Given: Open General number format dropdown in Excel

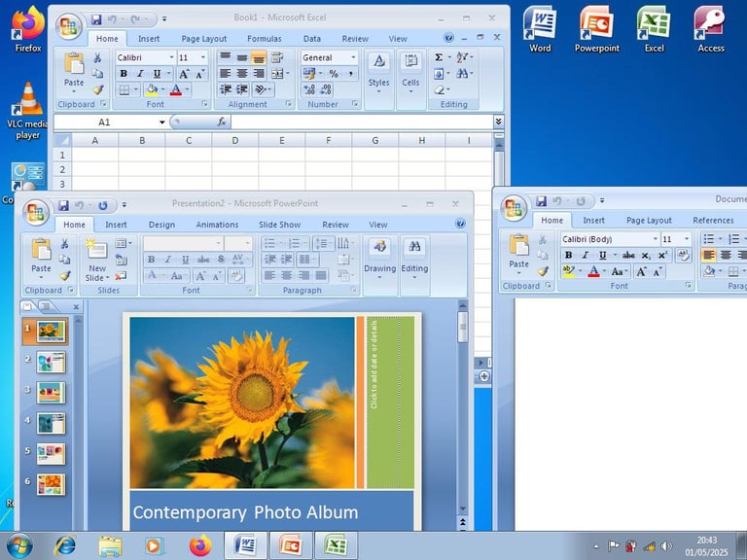Looking at the screenshot, I should point(353,57).
